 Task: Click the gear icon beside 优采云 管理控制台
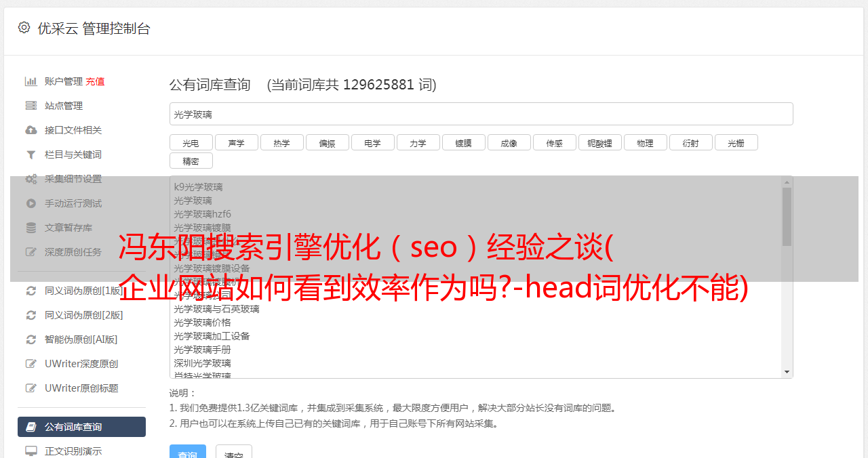coord(24,28)
